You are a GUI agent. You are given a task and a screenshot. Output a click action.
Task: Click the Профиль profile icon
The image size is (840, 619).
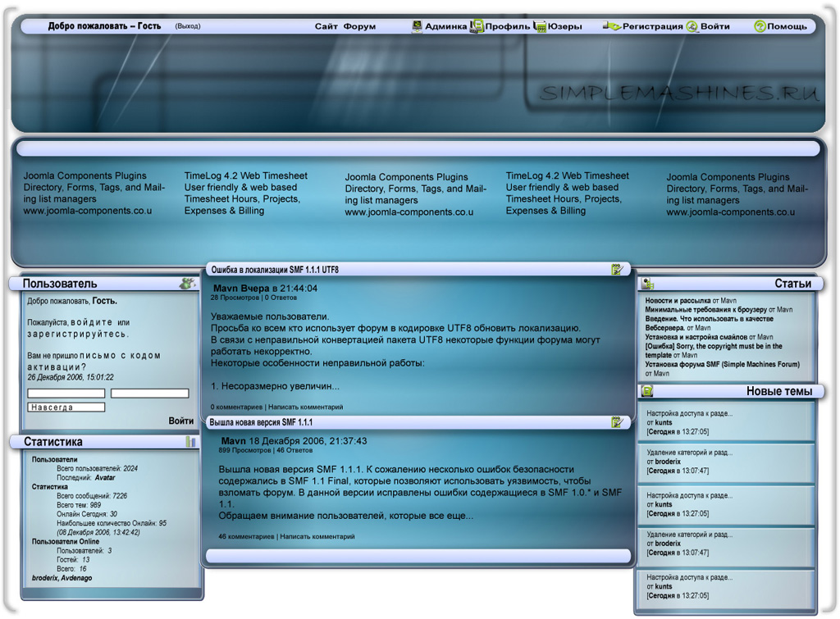click(x=477, y=25)
